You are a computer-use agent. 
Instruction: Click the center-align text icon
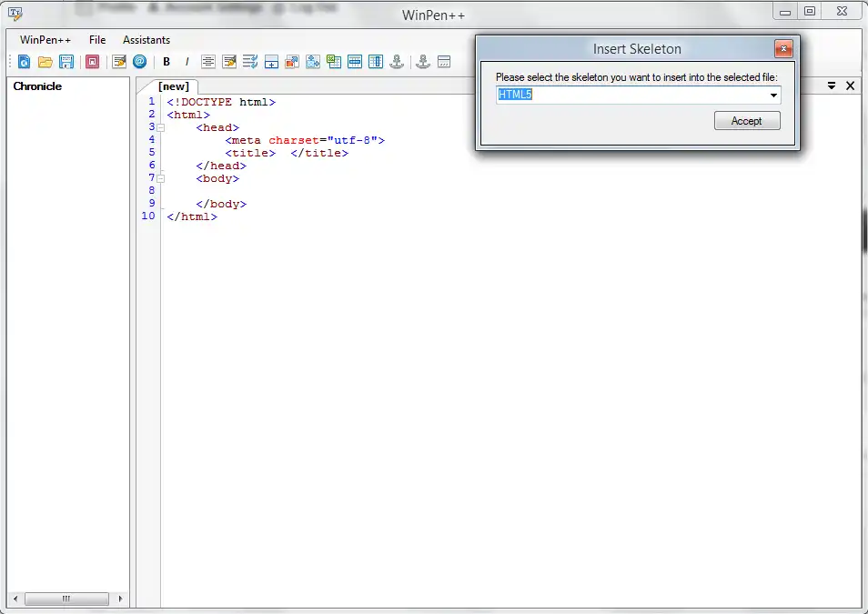[208, 62]
